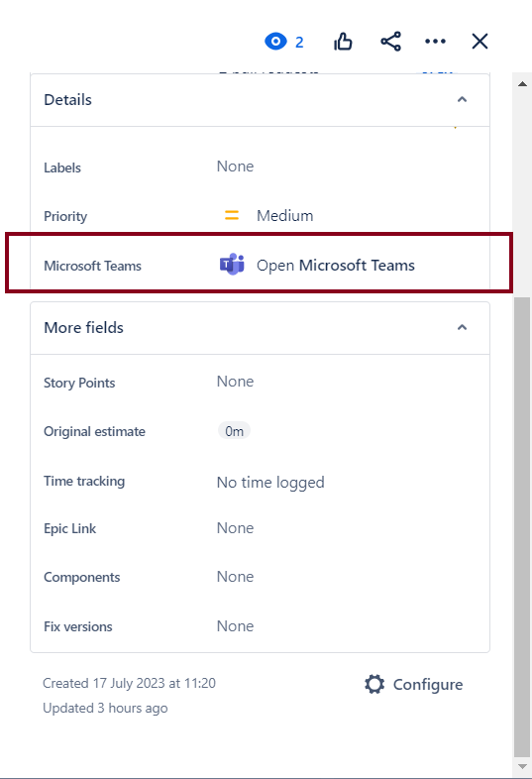Viewport: 532px width, 779px height.
Task: Collapse the More fields section chevron
Action: 462,327
